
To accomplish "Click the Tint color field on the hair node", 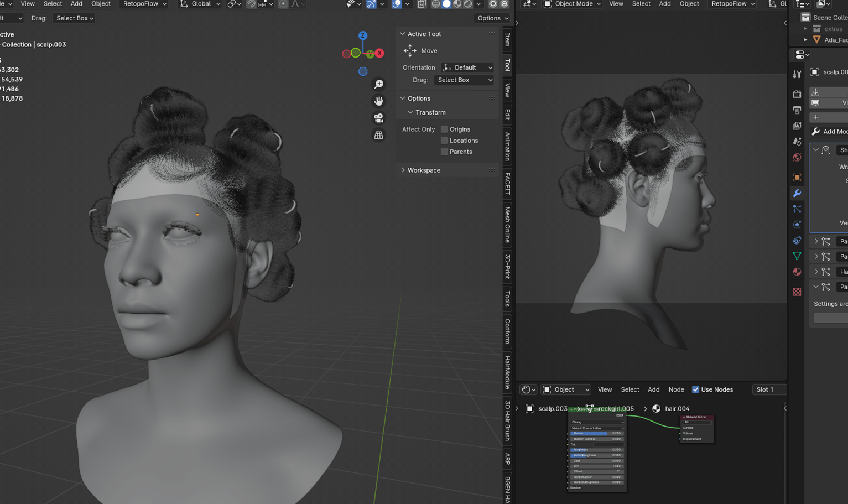I will pyautogui.click(x=608, y=444).
